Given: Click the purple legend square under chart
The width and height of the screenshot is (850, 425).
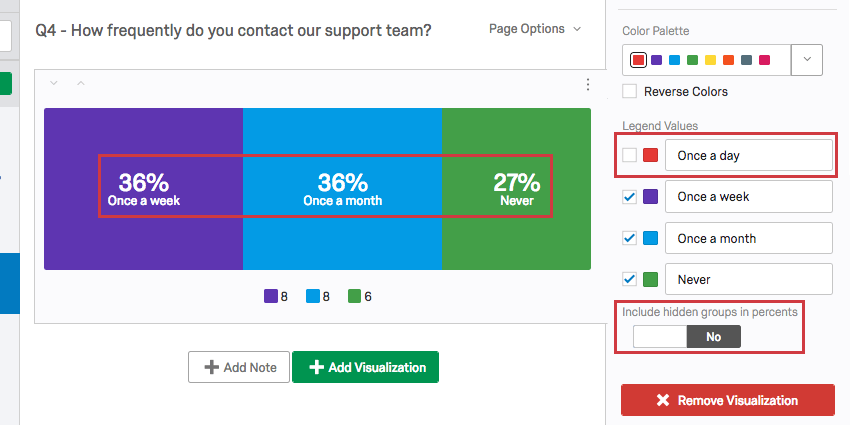Looking at the screenshot, I should (270, 296).
